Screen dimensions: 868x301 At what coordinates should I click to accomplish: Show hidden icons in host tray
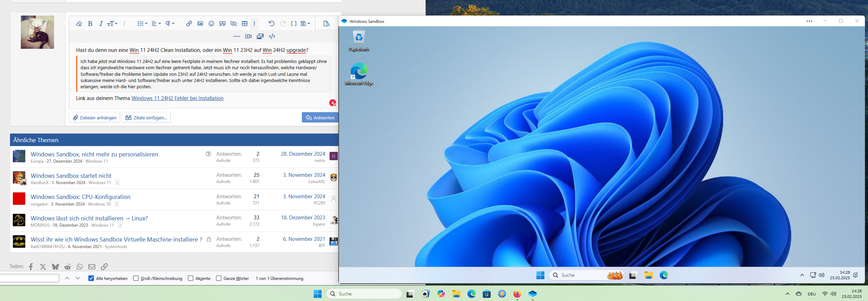(x=787, y=294)
